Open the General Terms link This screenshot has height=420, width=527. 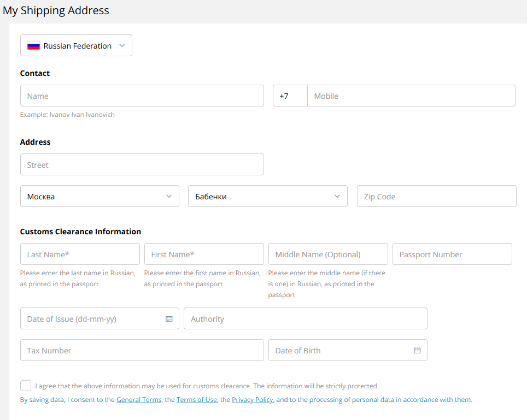(x=139, y=400)
